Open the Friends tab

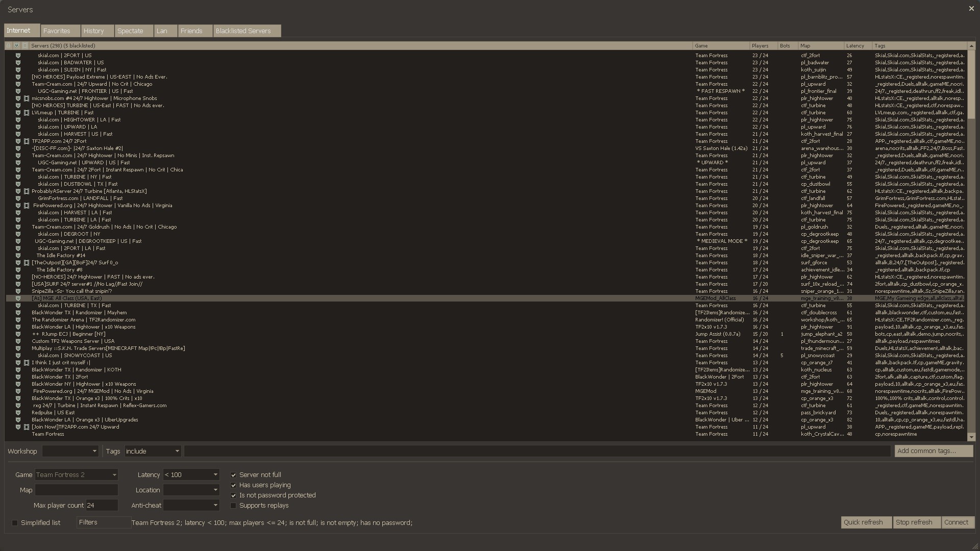pyautogui.click(x=195, y=31)
